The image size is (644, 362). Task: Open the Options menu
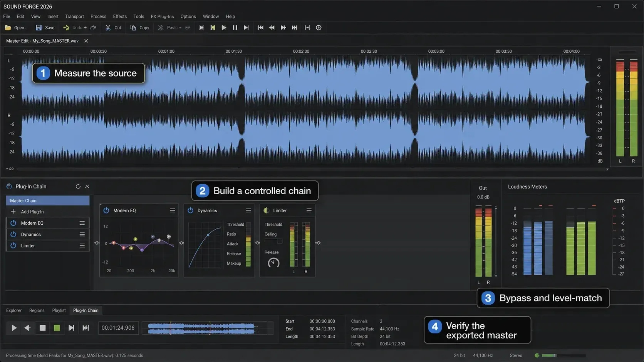pyautogui.click(x=188, y=17)
